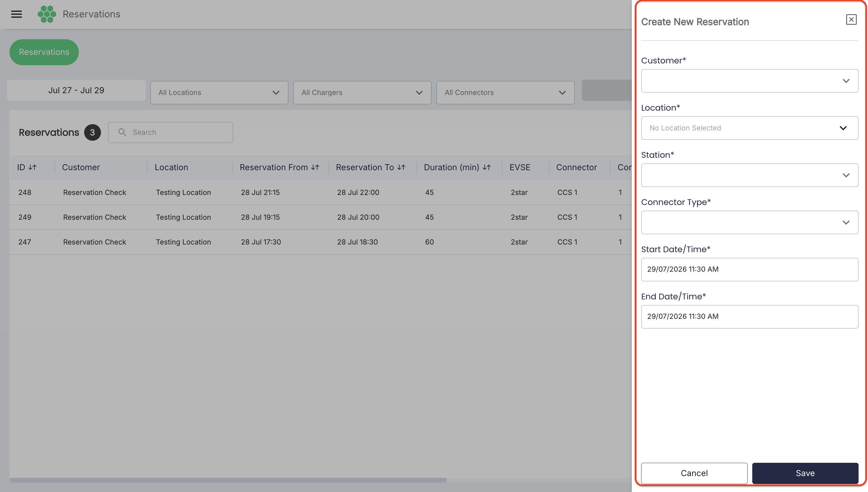Expand the All Connectors filter
Image resolution: width=868 pixels, height=492 pixels.
(505, 93)
